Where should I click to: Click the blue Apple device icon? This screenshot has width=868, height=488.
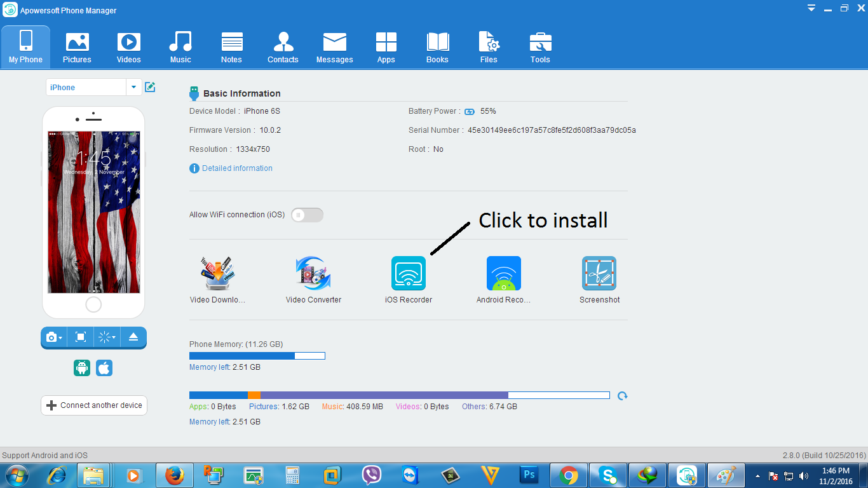click(104, 368)
